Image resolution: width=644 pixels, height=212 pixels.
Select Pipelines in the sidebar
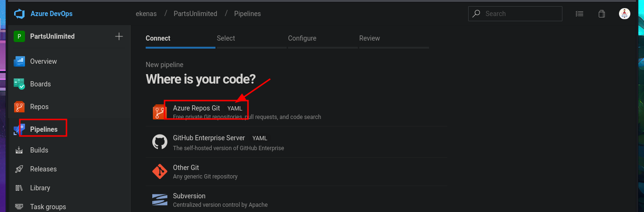(43, 129)
